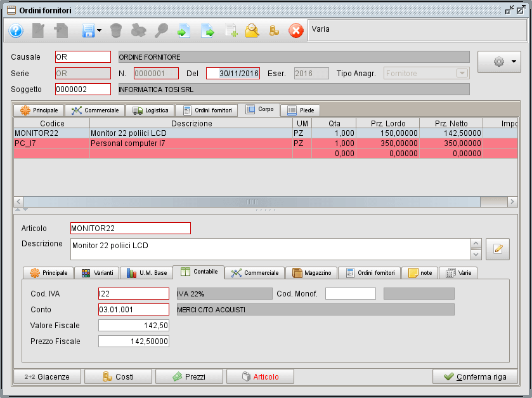Click the Prezzi button

pyautogui.click(x=188, y=376)
